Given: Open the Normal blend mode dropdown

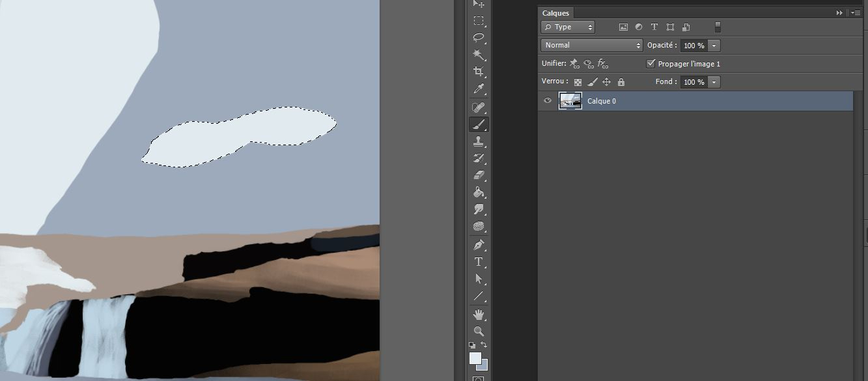Looking at the screenshot, I should point(591,46).
